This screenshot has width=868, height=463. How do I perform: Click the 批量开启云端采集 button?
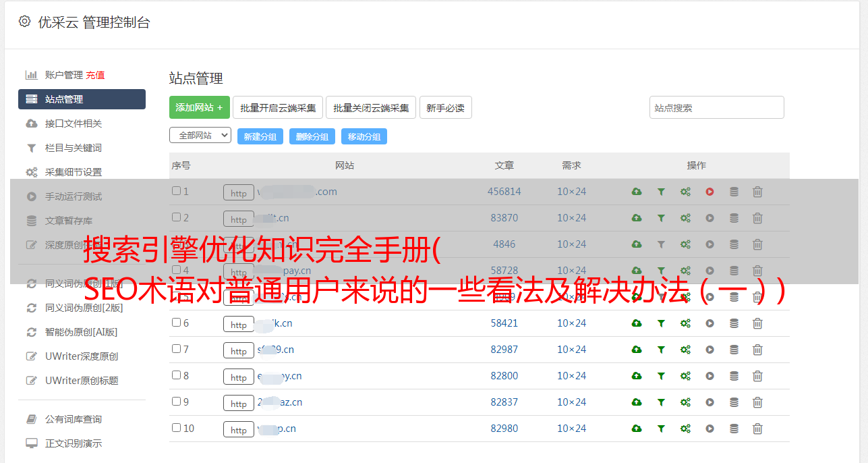click(278, 107)
